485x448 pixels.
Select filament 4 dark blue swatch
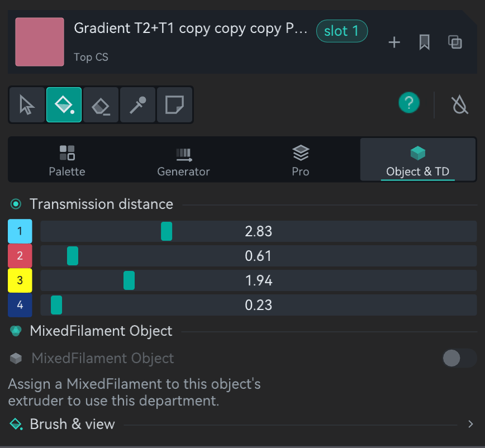click(20, 305)
